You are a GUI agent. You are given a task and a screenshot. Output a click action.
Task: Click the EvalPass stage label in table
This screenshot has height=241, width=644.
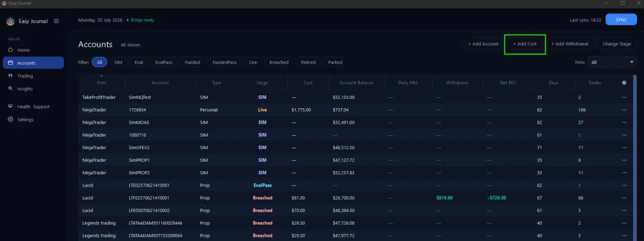click(262, 185)
